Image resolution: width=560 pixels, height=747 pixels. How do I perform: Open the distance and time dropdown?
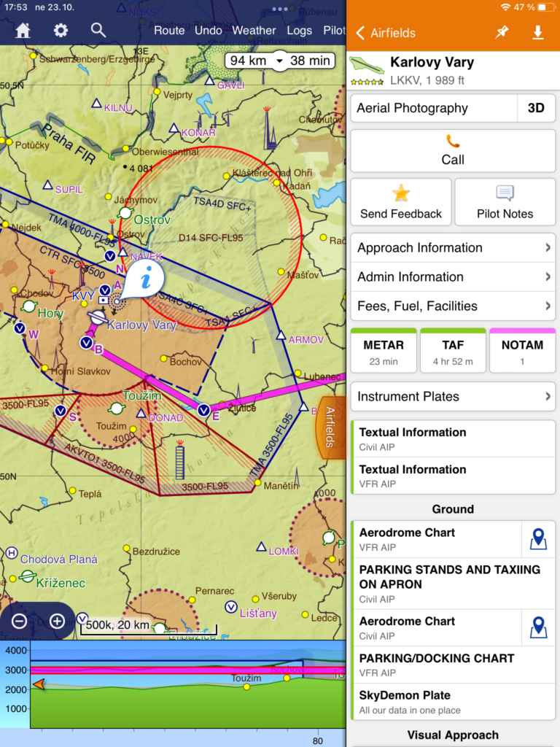[279, 61]
